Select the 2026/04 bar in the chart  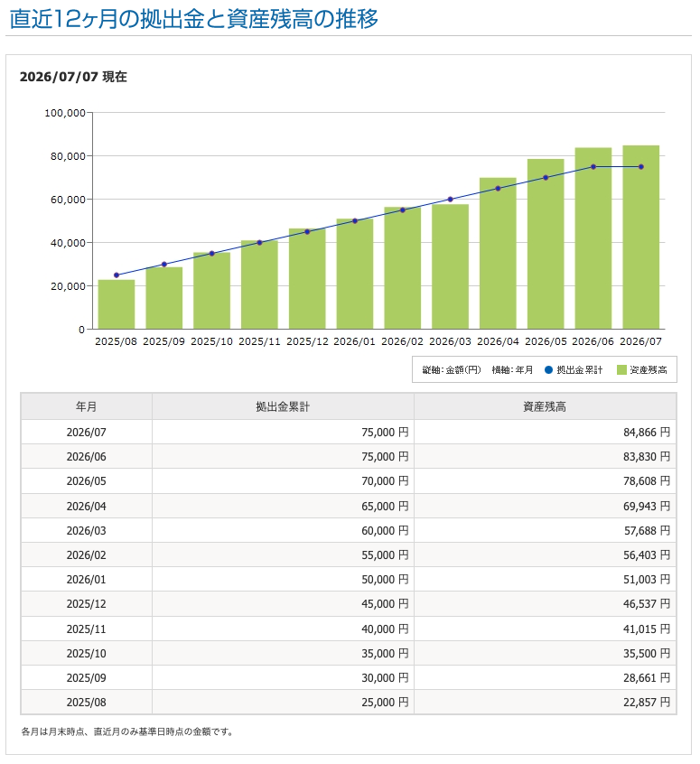click(x=498, y=254)
